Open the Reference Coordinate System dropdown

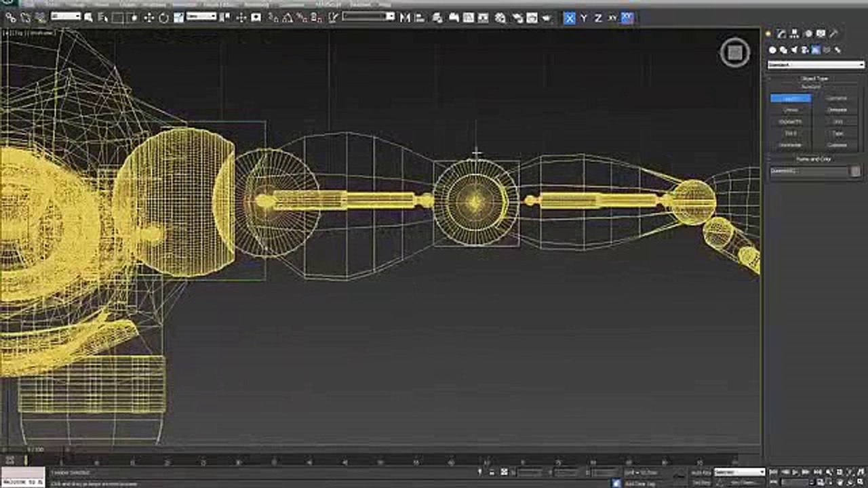click(201, 16)
